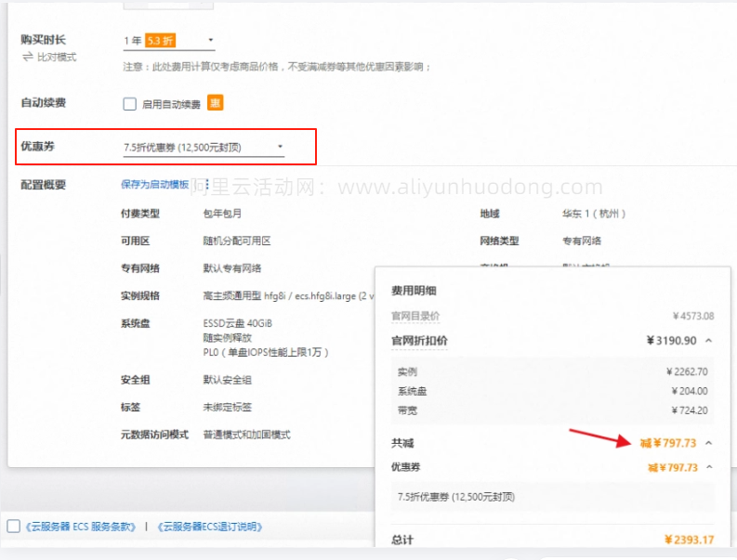The height and width of the screenshot is (560, 737).
Task: Click the 包年包月 billing type value
Action: 222,214
